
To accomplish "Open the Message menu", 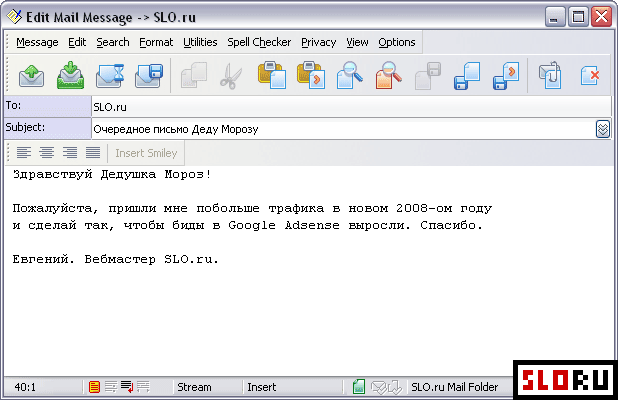I will [37, 42].
